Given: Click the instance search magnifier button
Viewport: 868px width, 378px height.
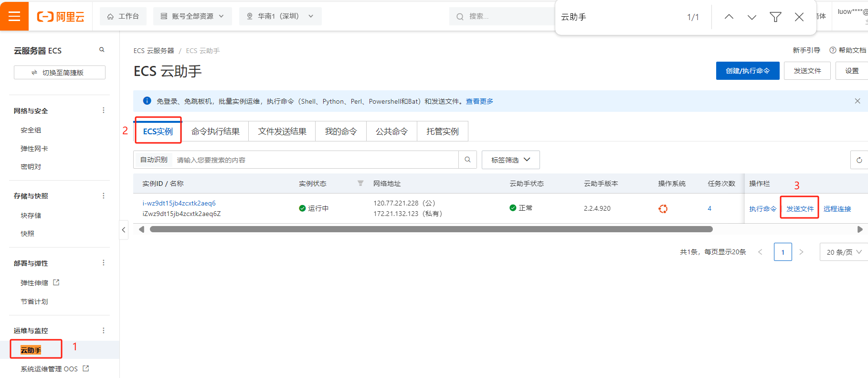Looking at the screenshot, I should tap(467, 160).
